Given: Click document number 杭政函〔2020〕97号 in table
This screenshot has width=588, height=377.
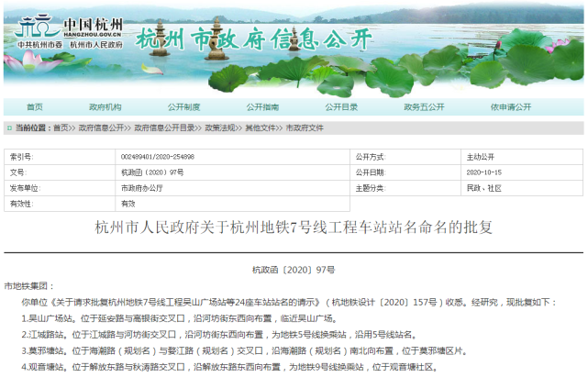Looking at the screenshot, I should [x=152, y=173].
